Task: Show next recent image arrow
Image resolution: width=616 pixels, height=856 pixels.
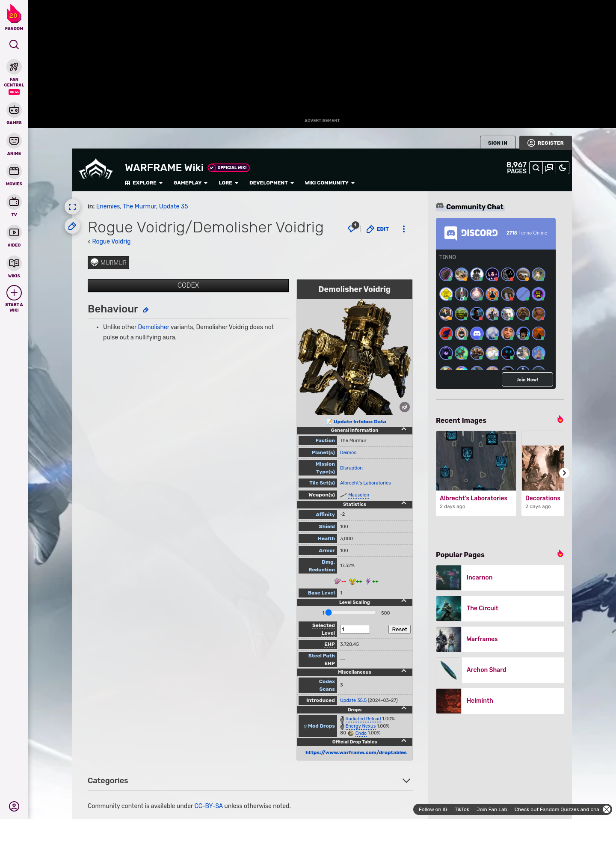Action: (x=564, y=473)
